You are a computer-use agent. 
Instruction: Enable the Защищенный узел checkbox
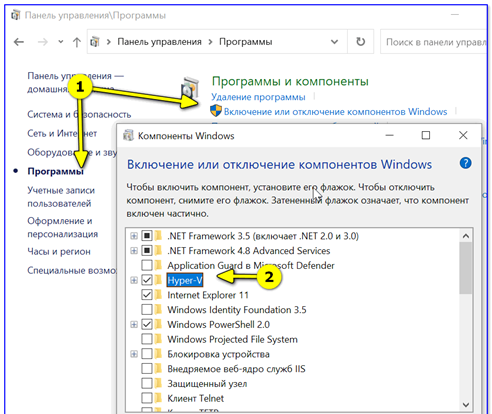coord(147,383)
